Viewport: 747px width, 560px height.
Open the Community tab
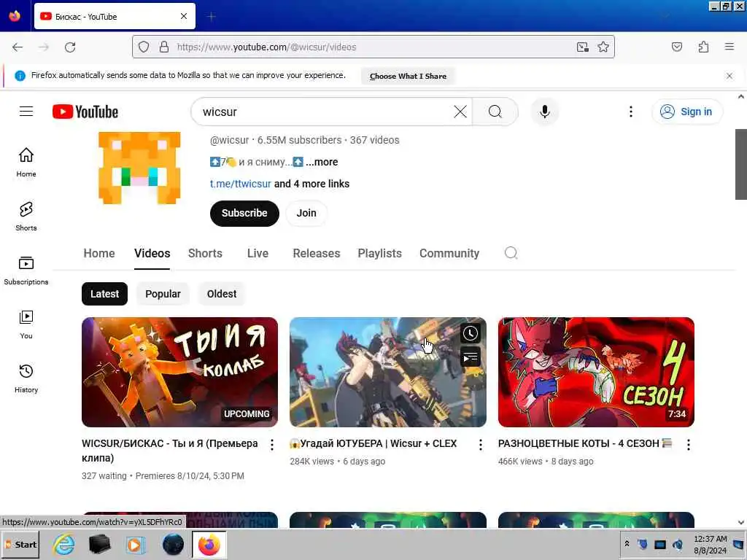(449, 253)
